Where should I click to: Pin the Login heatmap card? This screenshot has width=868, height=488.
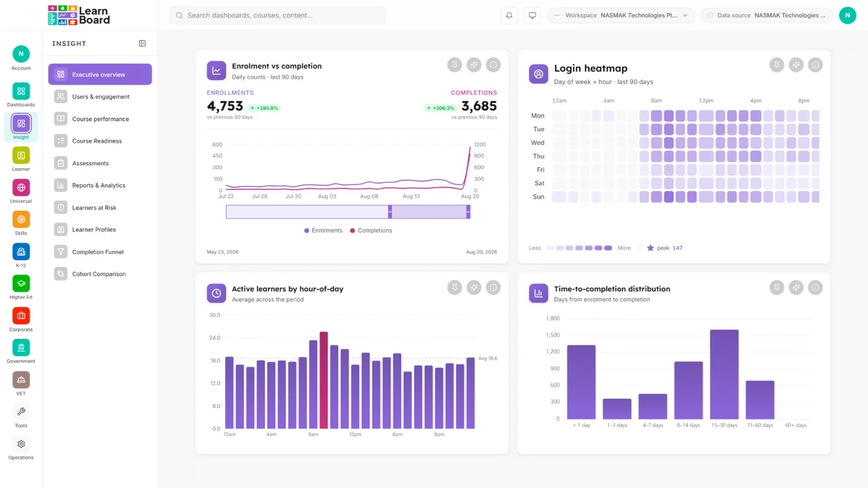(x=776, y=65)
